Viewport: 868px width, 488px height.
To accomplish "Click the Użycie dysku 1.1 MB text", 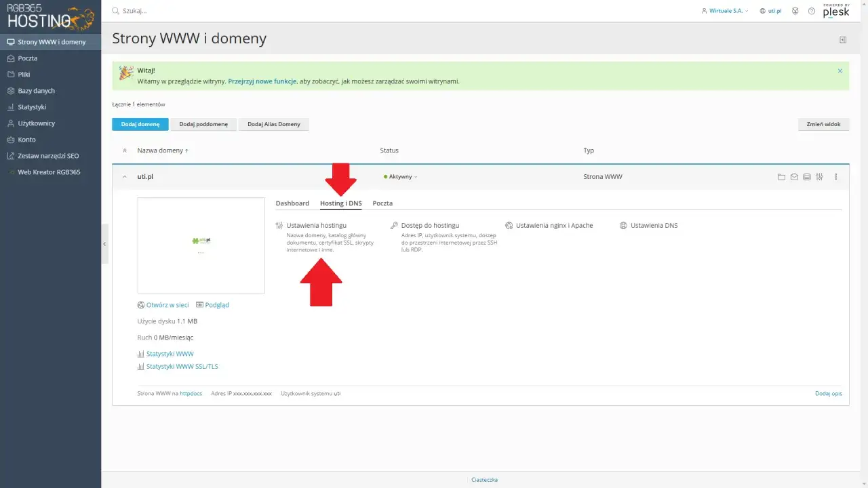I will pyautogui.click(x=167, y=321).
